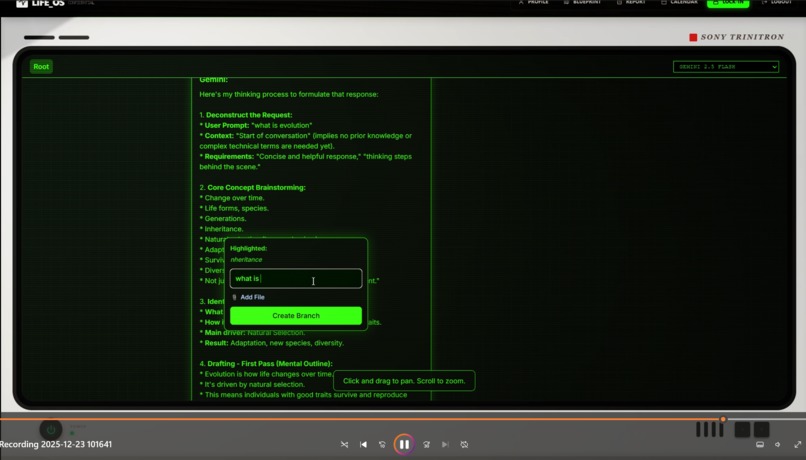Open the CALENDAR menu item
806x460 pixels.
(x=680, y=3)
